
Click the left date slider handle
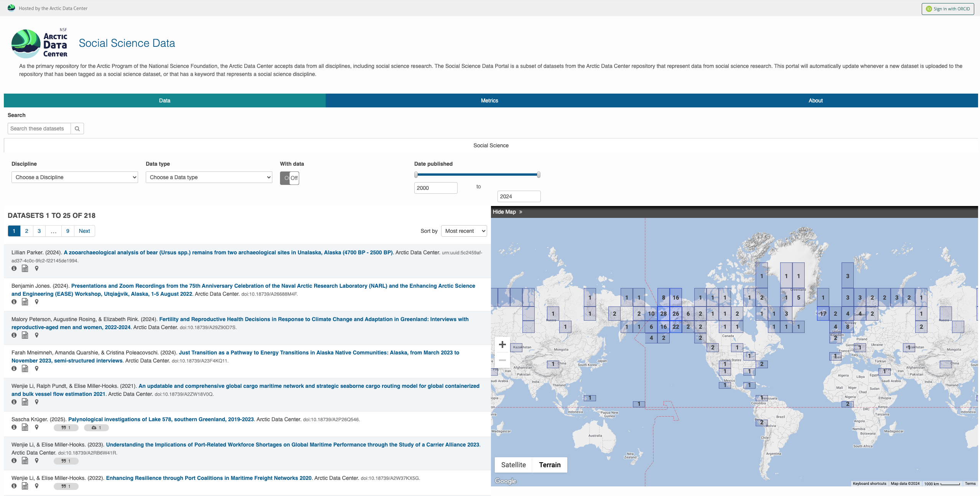click(416, 175)
